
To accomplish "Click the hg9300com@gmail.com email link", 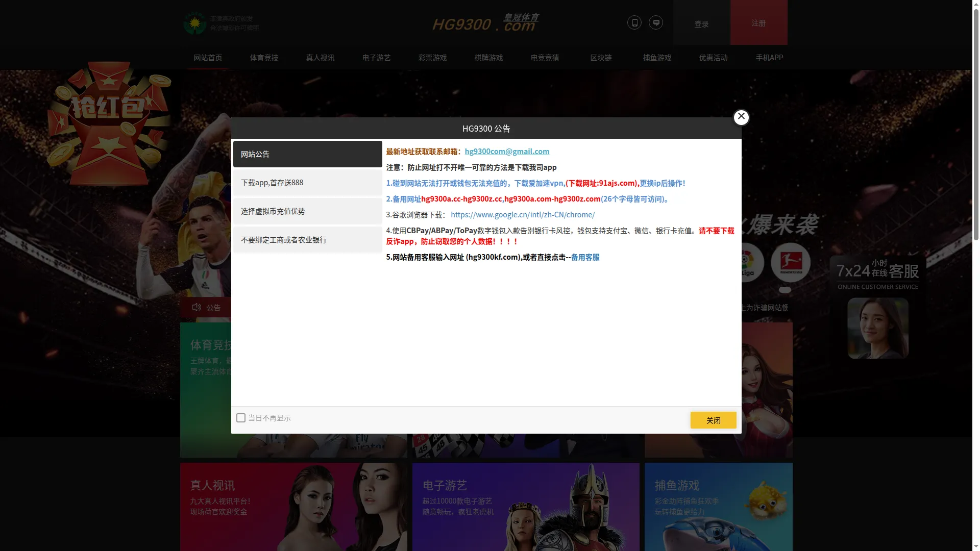I will [x=507, y=151].
